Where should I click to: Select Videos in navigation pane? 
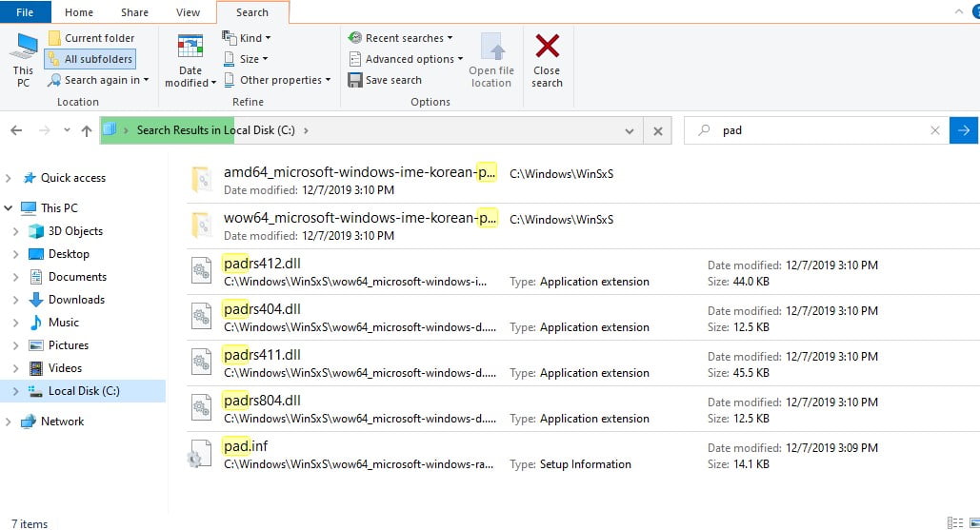pos(65,368)
